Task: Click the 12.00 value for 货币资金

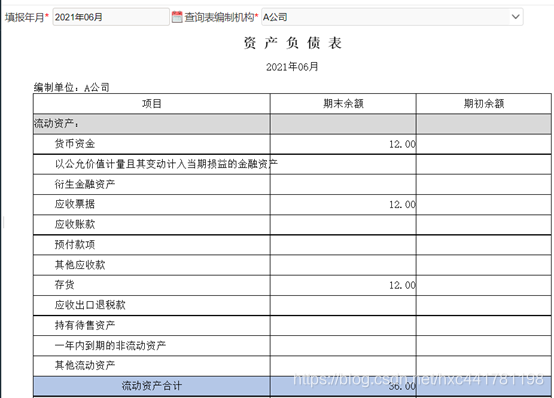Action: (402, 144)
